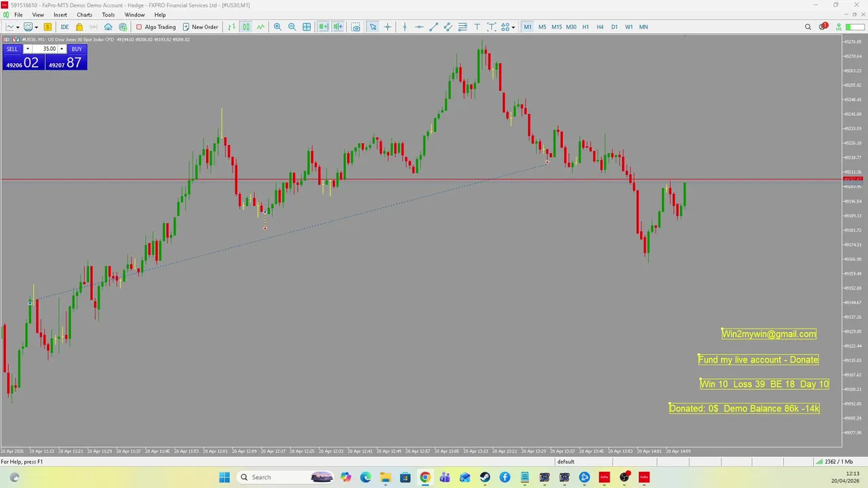Zoom in on the chart
868x488 pixels.
tap(277, 27)
